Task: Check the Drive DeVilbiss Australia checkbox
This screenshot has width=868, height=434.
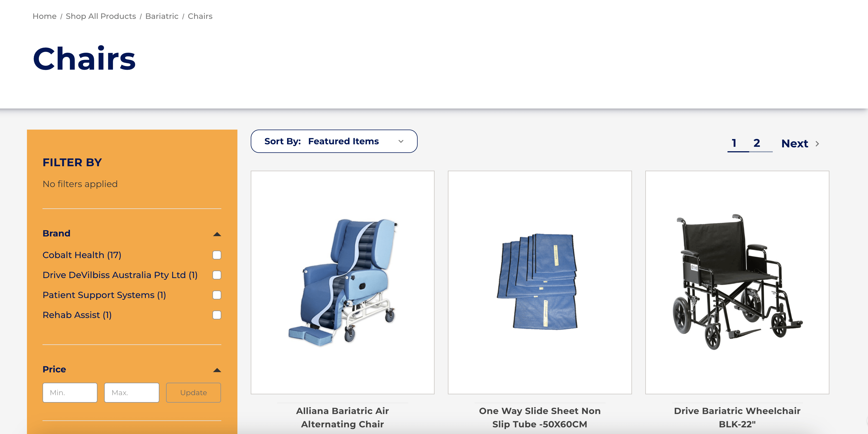Action: (217, 275)
